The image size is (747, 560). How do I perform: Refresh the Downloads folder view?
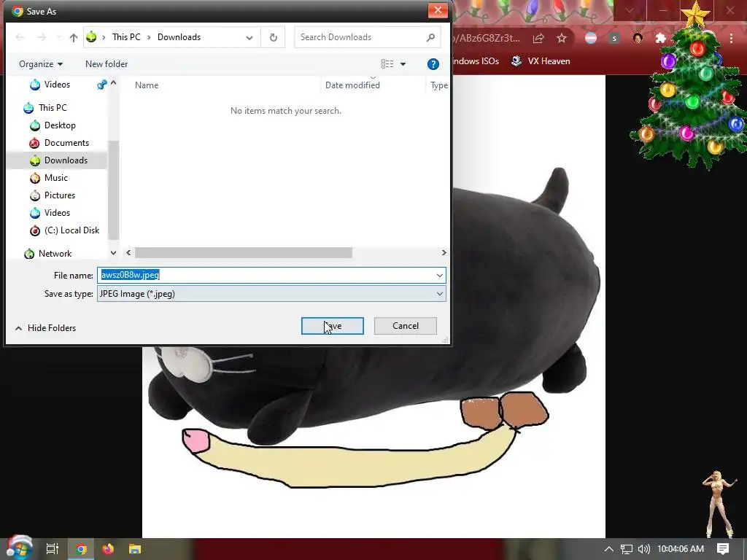(273, 37)
